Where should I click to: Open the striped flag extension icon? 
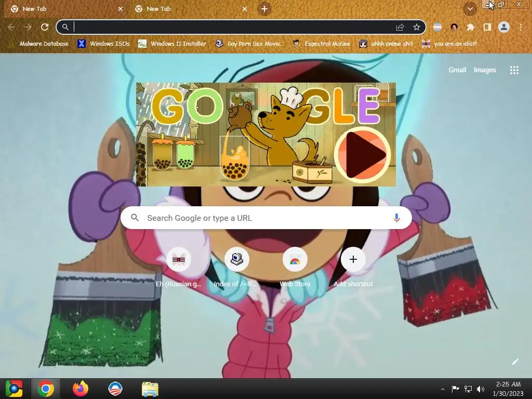click(437, 27)
